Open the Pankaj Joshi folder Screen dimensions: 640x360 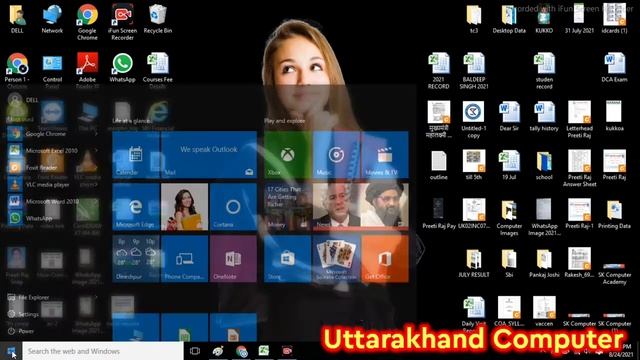coord(544,264)
